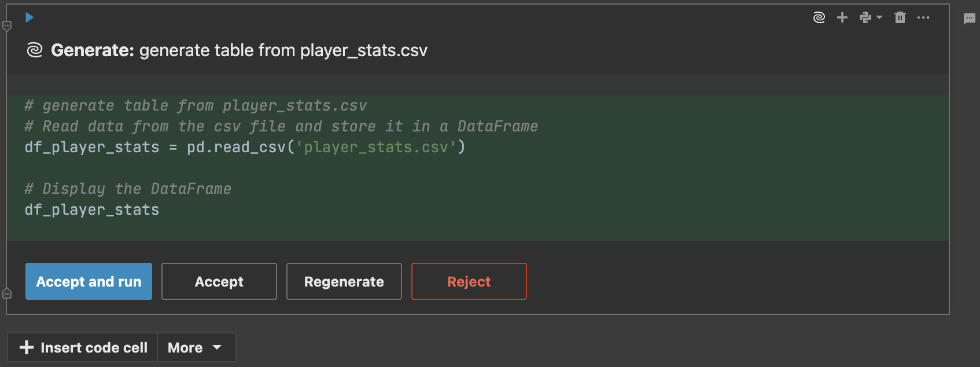
Task: Click the top cell anchor marker in gutter
Action: pyautogui.click(x=7, y=25)
